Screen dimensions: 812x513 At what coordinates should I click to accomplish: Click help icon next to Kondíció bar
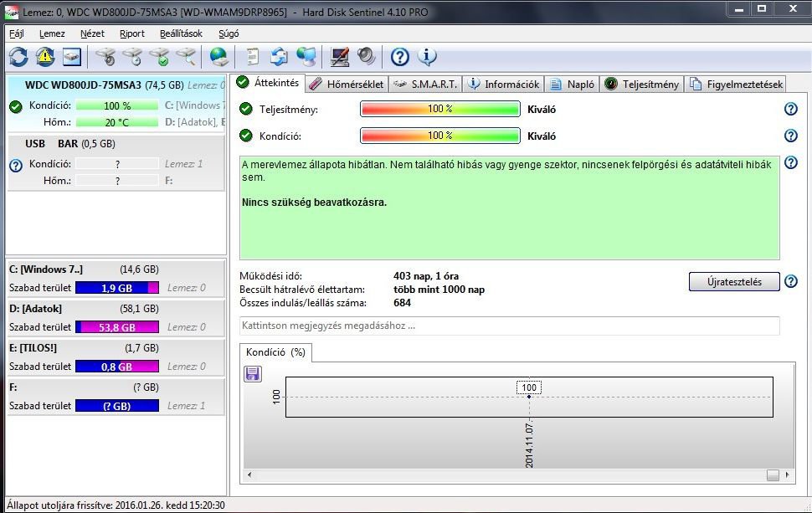pos(791,136)
